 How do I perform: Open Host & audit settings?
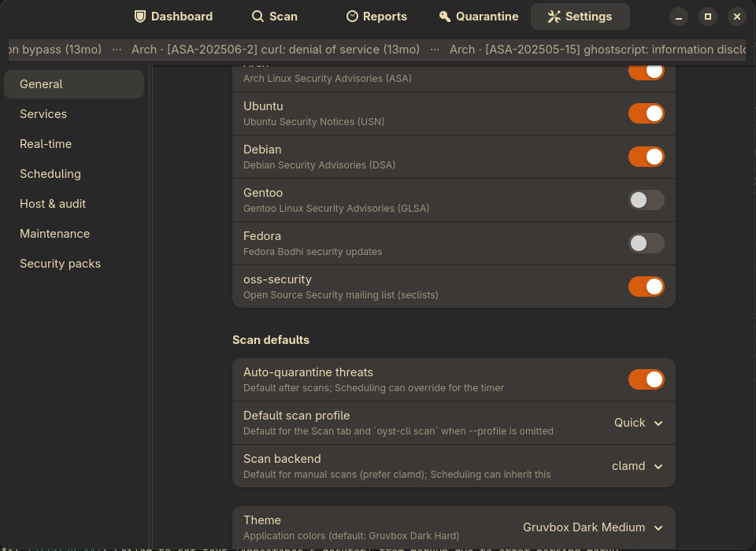(x=74, y=203)
